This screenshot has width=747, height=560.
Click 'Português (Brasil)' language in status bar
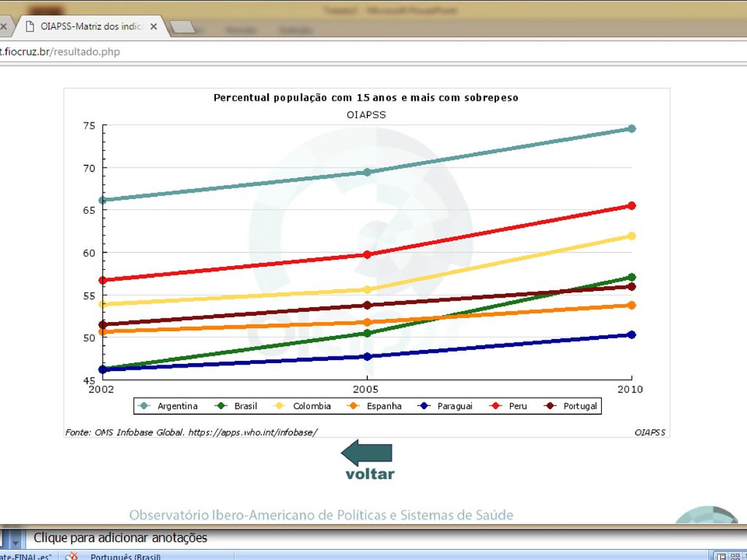(x=125, y=556)
